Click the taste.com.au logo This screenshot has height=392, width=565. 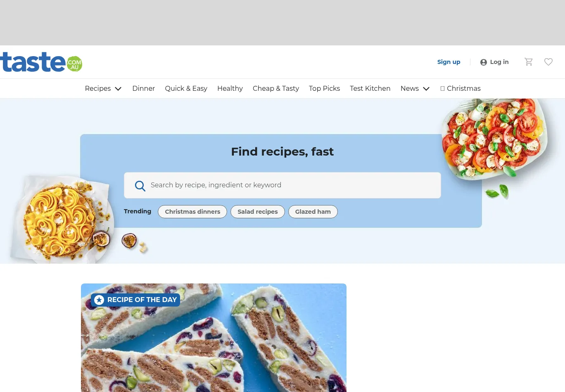point(41,62)
